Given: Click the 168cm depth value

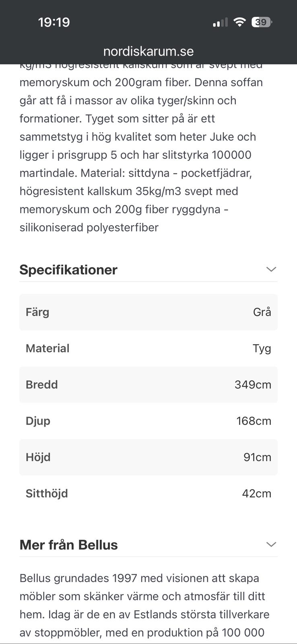Looking at the screenshot, I should [x=254, y=421].
